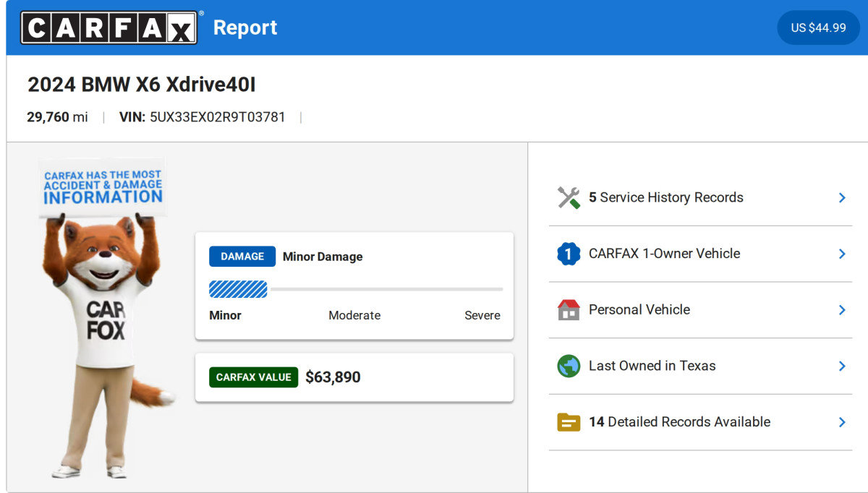This screenshot has height=493, width=868.
Task: Click the house Personal Vehicle icon
Action: (569, 310)
